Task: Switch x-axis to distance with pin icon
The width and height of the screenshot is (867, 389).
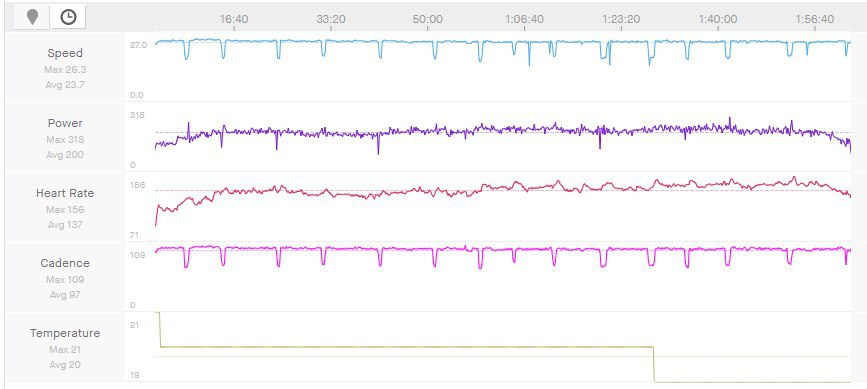Action: [x=33, y=17]
